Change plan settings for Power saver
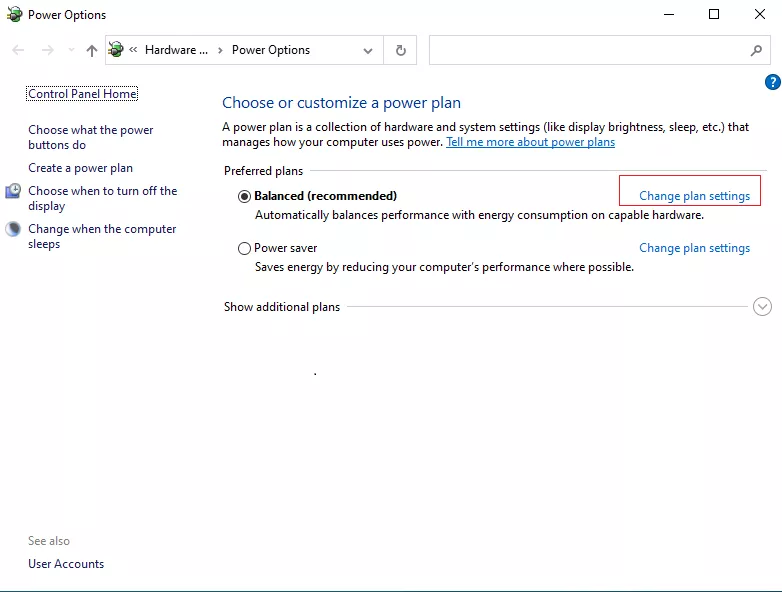Viewport: 782px width, 592px height. pyautogui.click(x=694, y=248)
